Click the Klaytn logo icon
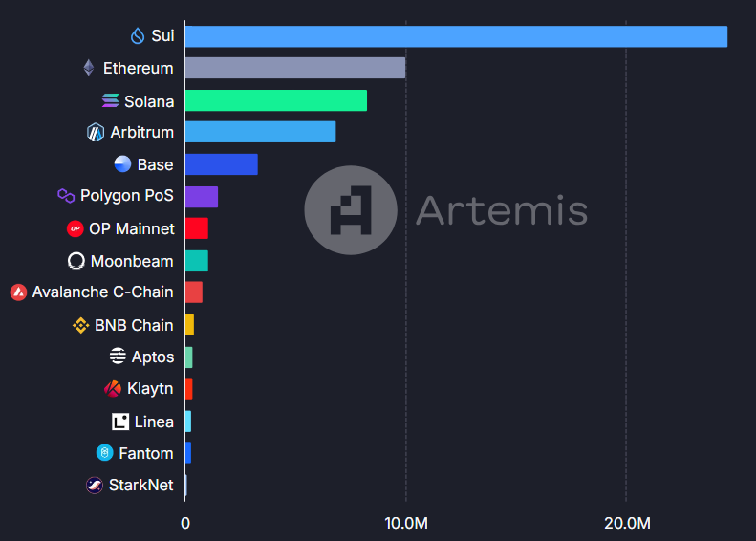 tap(113, 389)
